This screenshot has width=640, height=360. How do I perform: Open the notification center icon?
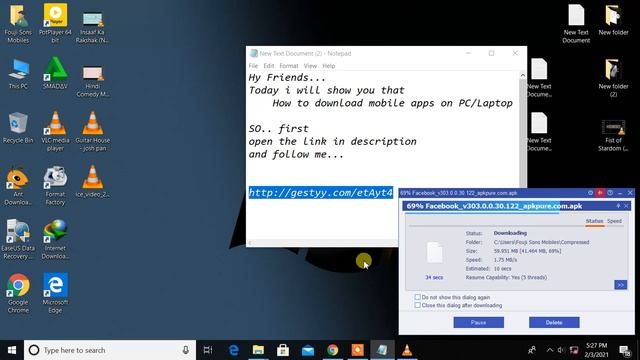pos(625,350)
